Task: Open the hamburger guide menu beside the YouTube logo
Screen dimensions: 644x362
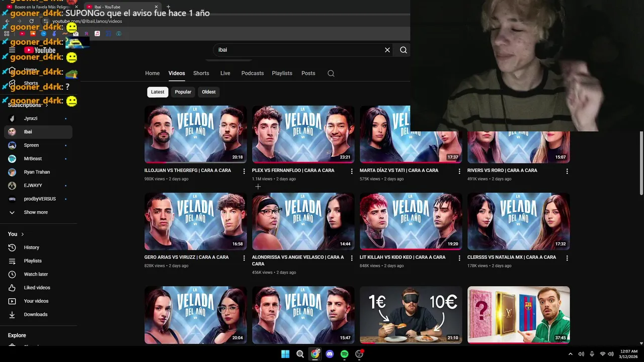Action: 12,50
